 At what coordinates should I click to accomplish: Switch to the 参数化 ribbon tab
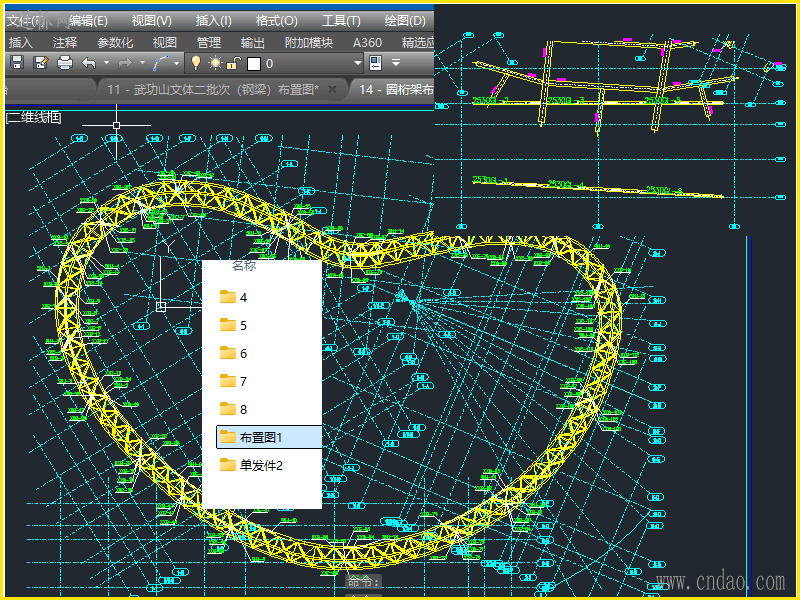coord(115,43)
